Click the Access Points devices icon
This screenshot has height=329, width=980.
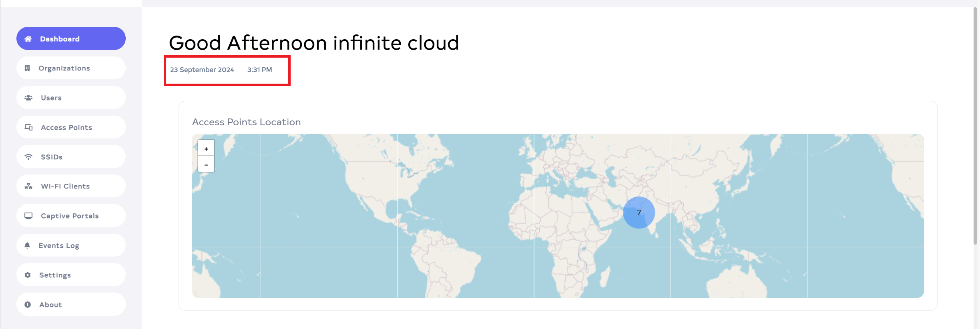click(28, 127)
